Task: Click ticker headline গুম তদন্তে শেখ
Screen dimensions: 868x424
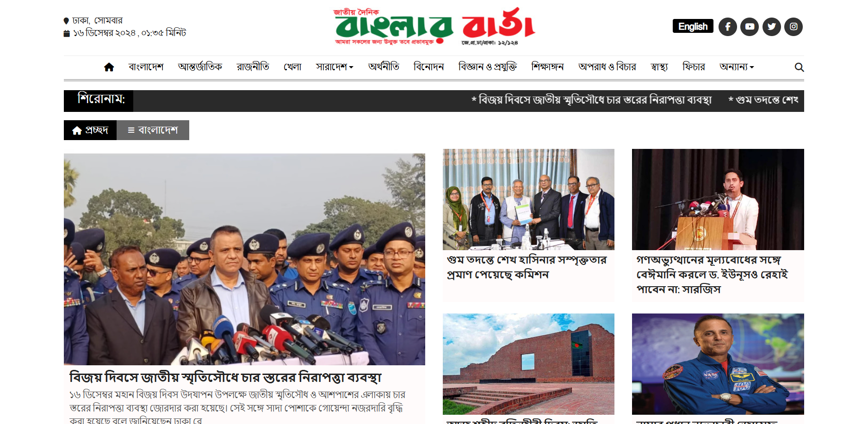Action: 763,100
